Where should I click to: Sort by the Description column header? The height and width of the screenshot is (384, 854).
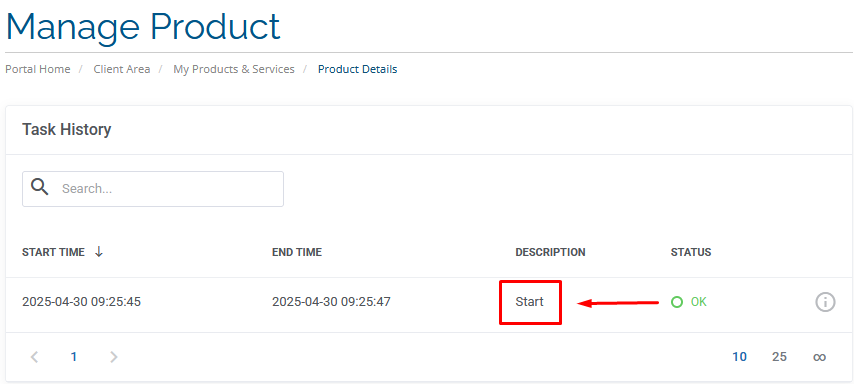pos(550,252)
